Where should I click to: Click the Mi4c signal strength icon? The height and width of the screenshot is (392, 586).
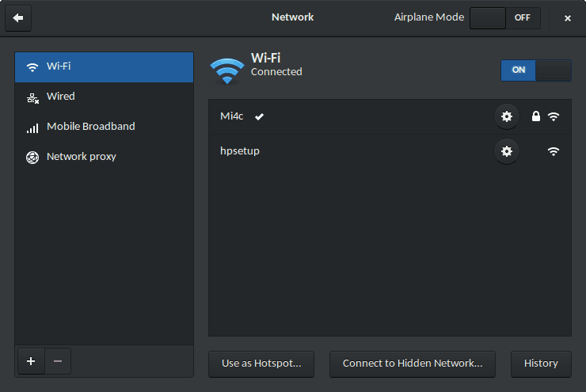click(554, 116)
